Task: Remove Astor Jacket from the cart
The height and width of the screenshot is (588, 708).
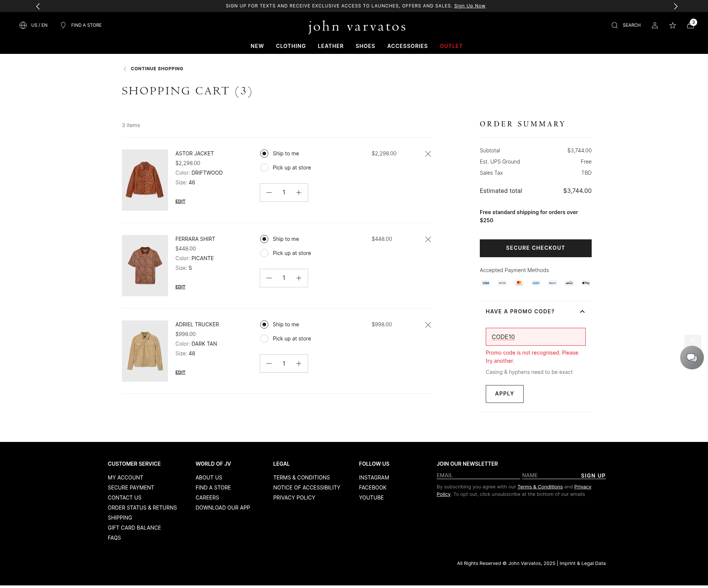Action: pos(428,154)
